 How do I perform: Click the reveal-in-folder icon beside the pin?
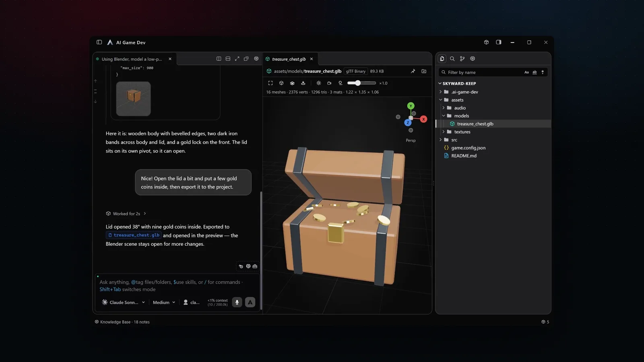tap(424, 71)
